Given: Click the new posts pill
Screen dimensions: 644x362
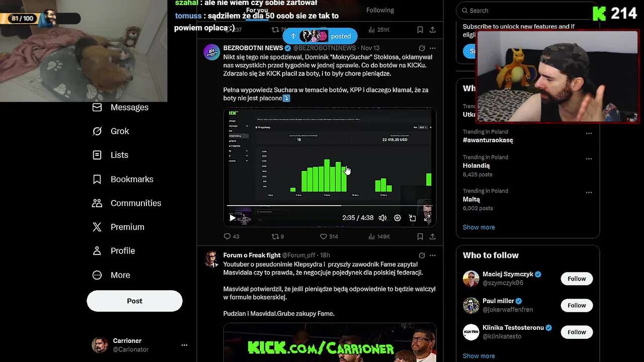Looking at the screenshot, I should [320, 36].
